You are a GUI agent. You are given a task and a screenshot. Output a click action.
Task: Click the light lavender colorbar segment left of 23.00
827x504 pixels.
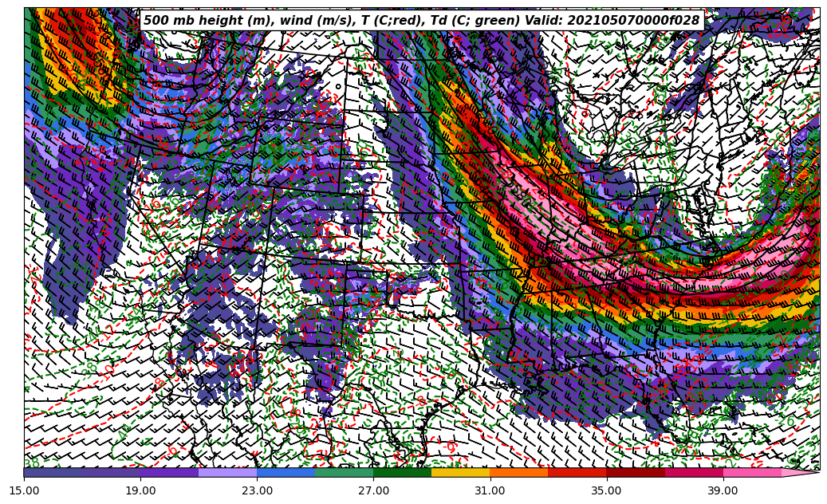(x=227, y=472)
